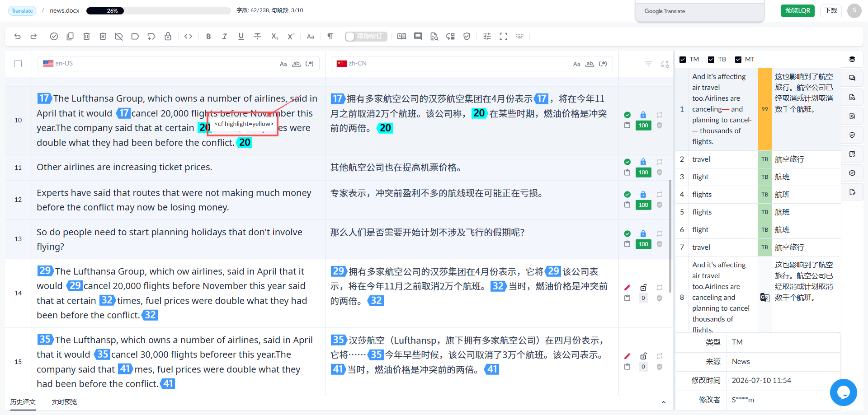Viewport: 868px width, 415px height.
Task: Open the Aa change-case dropdown in toolbar
Action: coord(311,37)
